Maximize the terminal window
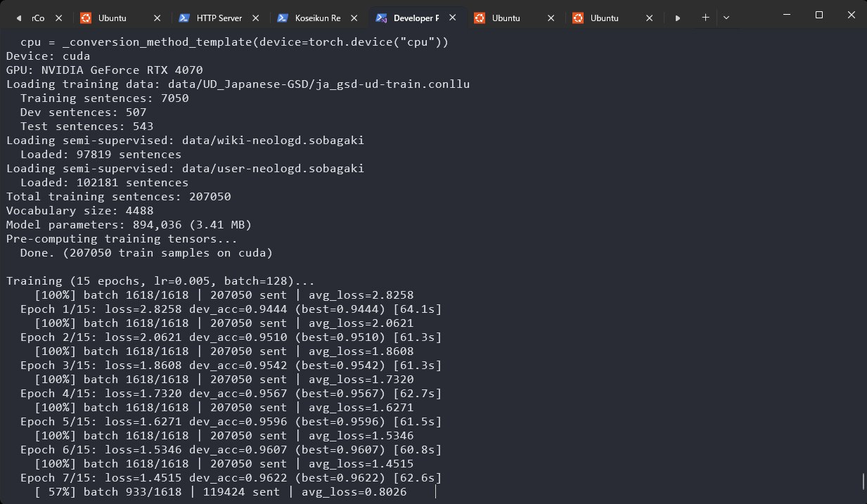The width and height of the screenshot is (867, 504). pyautogui.click(x=818, y=15)
